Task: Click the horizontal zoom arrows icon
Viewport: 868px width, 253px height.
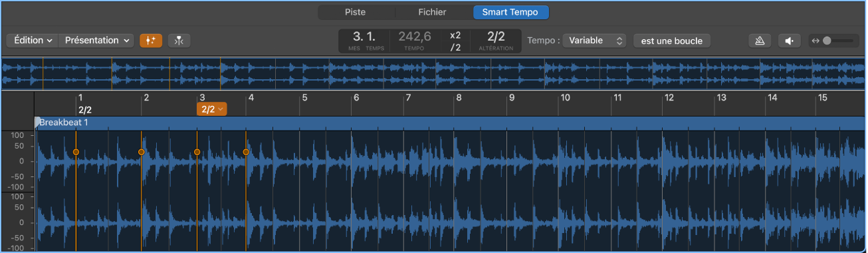Action: click(815, 41)
